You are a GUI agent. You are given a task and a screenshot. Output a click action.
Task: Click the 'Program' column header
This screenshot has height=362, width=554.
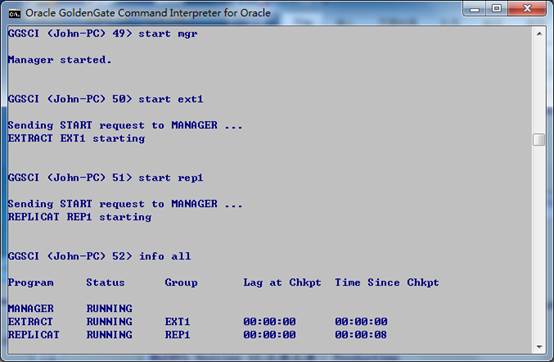click(31, 283)
